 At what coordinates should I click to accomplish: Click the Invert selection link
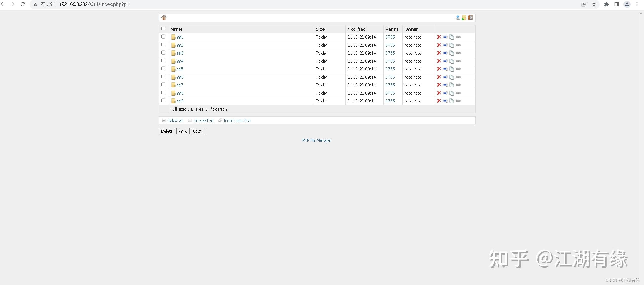point(237,120)
